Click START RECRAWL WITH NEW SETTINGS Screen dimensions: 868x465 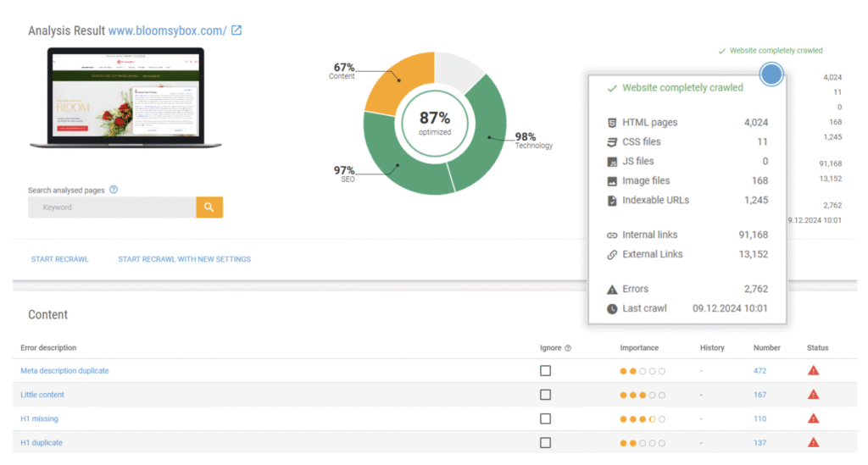pos(184,259)
